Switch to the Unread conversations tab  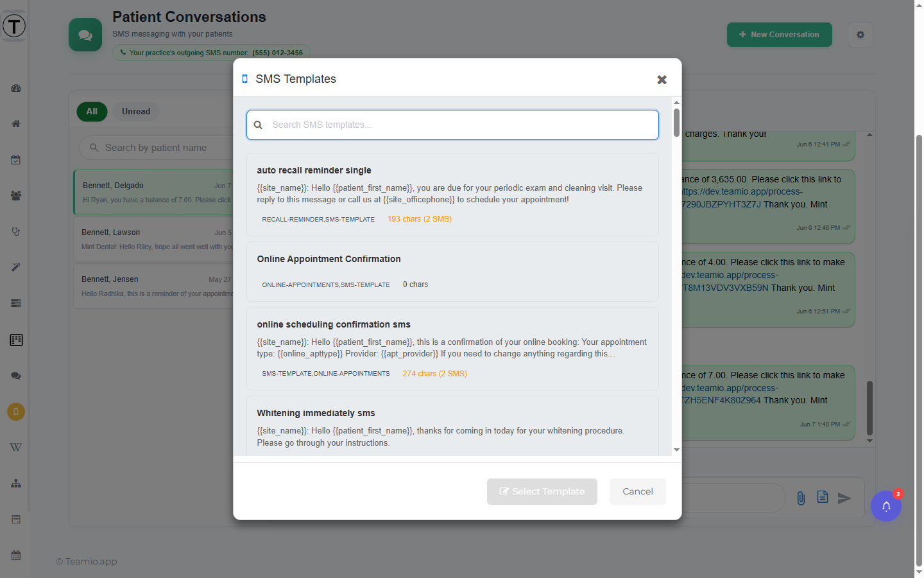(136, 112)
